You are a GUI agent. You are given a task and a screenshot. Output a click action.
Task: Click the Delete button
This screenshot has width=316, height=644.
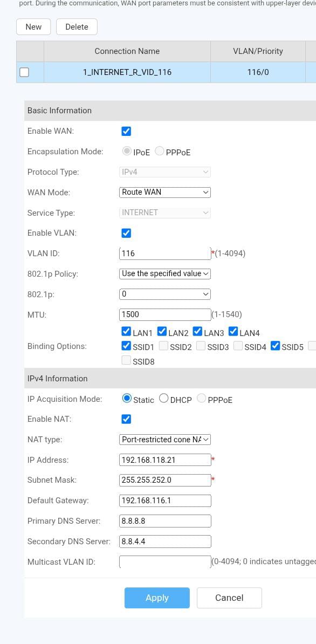[77, 26]
